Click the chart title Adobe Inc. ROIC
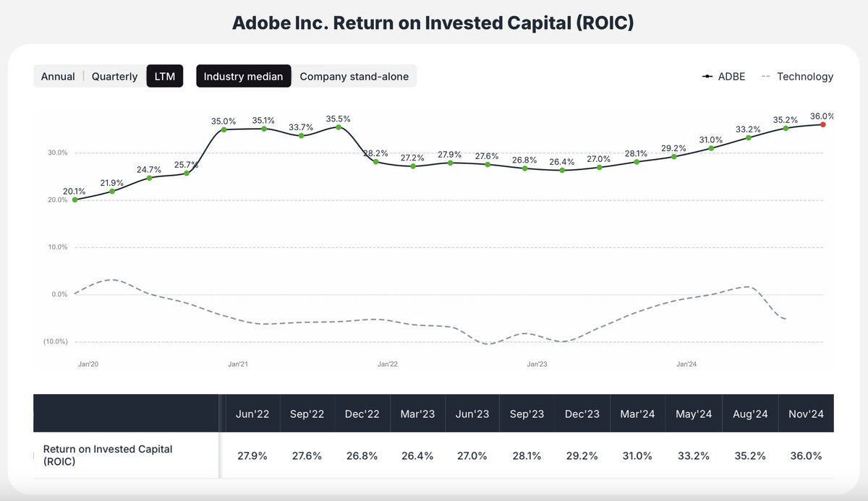This screenshot has height=501, width=868. point(434,22)
